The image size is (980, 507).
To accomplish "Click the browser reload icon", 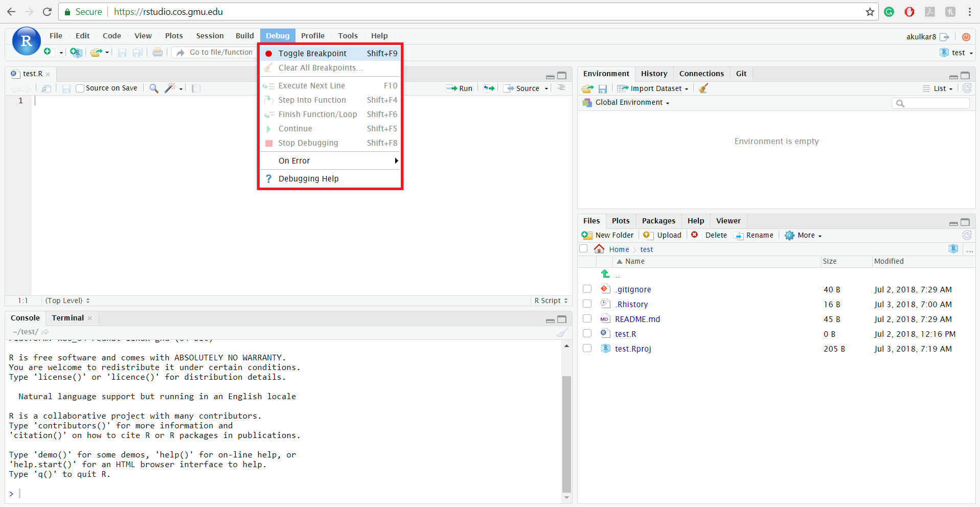I will [47, 12].
